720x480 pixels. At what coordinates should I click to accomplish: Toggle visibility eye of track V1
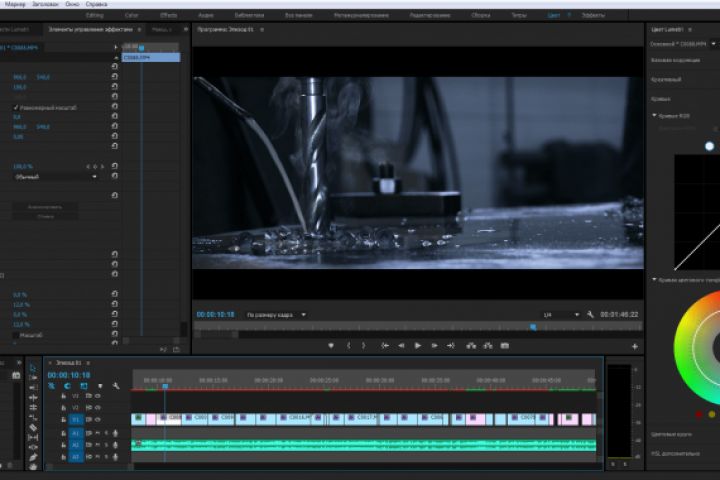coord(98,420)
